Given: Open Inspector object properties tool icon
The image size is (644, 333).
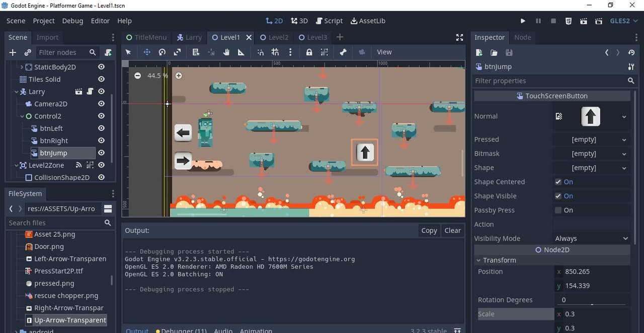Looking at the screenshot, I should 631,66.
